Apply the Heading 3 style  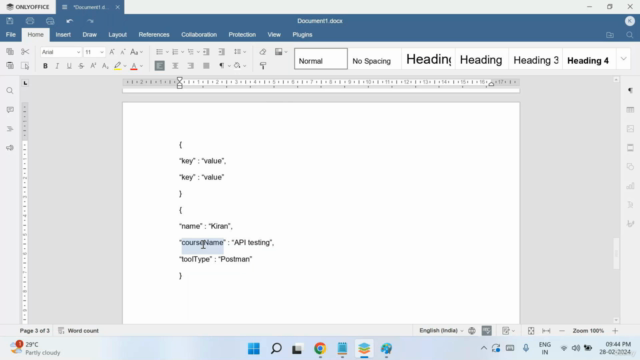click(x=536, y=59)
